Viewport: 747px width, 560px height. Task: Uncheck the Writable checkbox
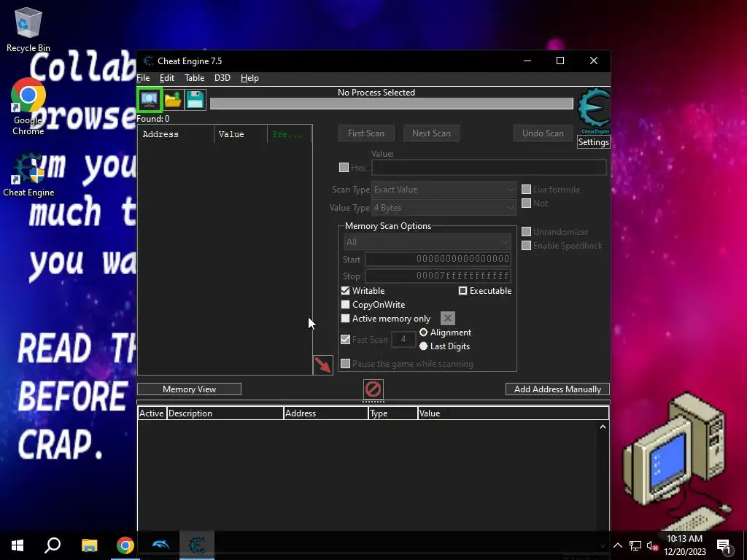[x=345, y=290]
